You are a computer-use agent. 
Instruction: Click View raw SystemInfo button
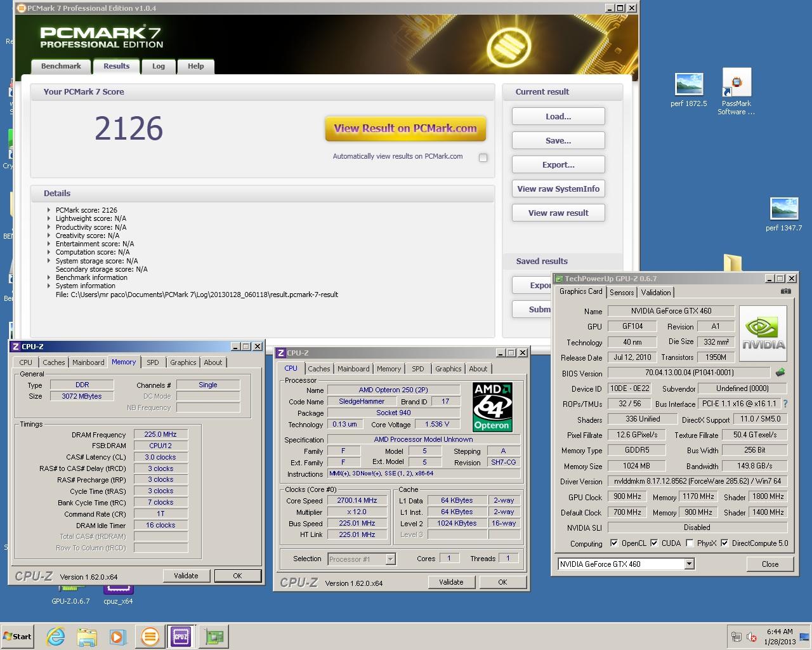point(558,189)
